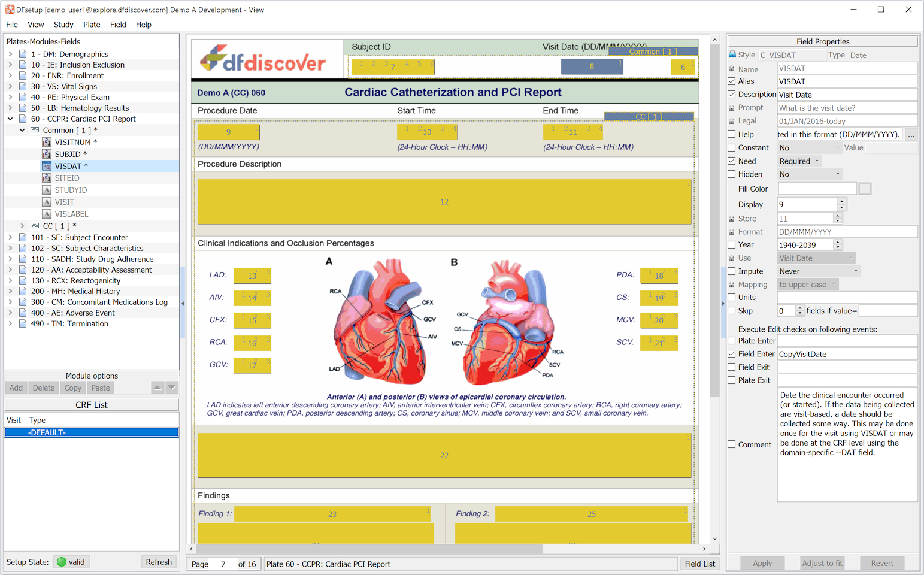Open the Help text ellipsis editor
Image resolution: width=924 pixels, height=575 pixels.
coord(911,135)
